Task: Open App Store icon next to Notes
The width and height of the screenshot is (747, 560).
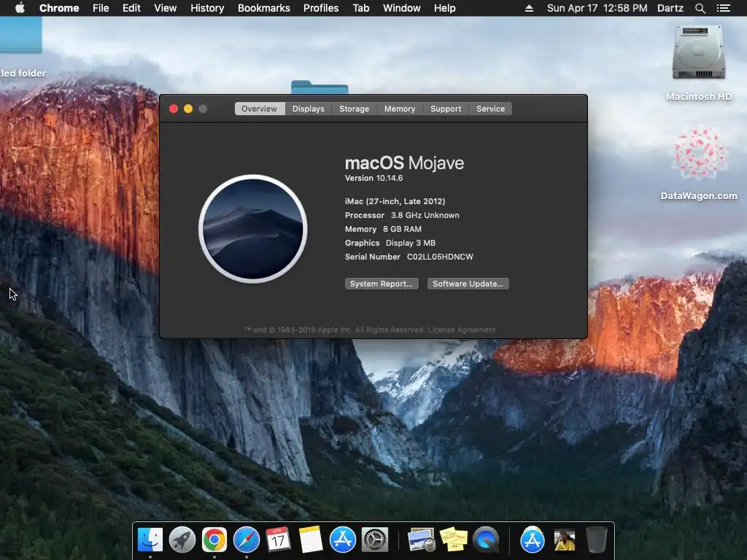Action: coord(343,540)
